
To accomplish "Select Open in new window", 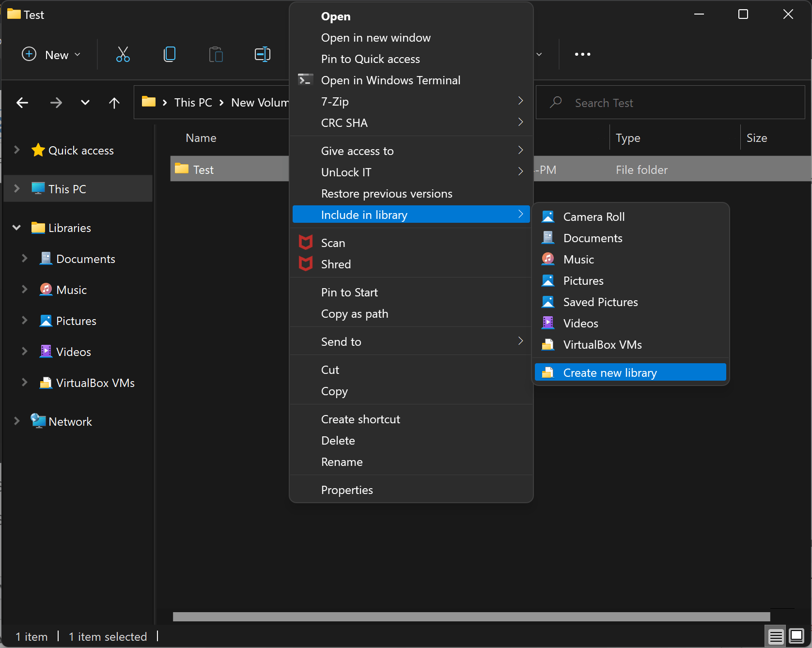I will [376, 37].
